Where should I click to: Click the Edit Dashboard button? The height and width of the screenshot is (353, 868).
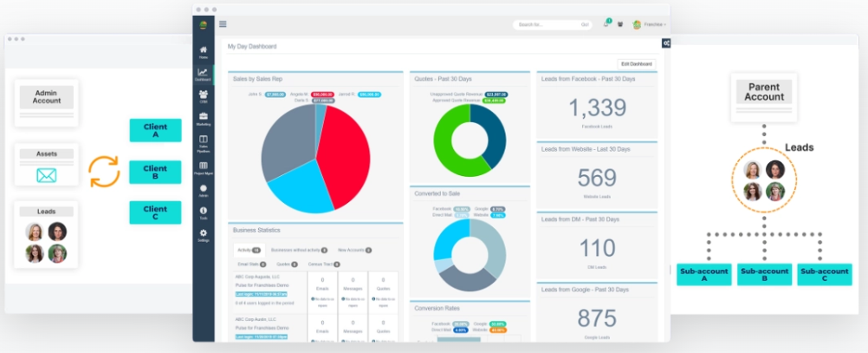(x=637, y=64)
